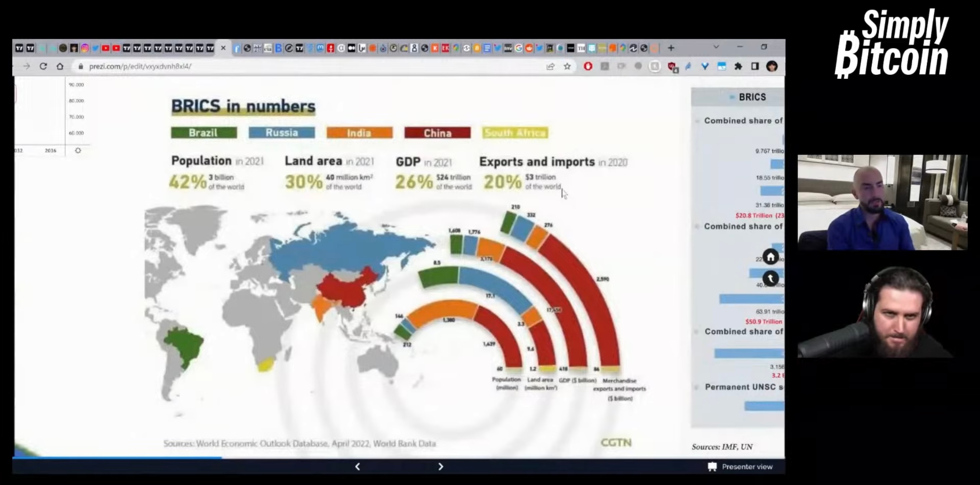Click the site lock icon in address bar

coord(80,67)
